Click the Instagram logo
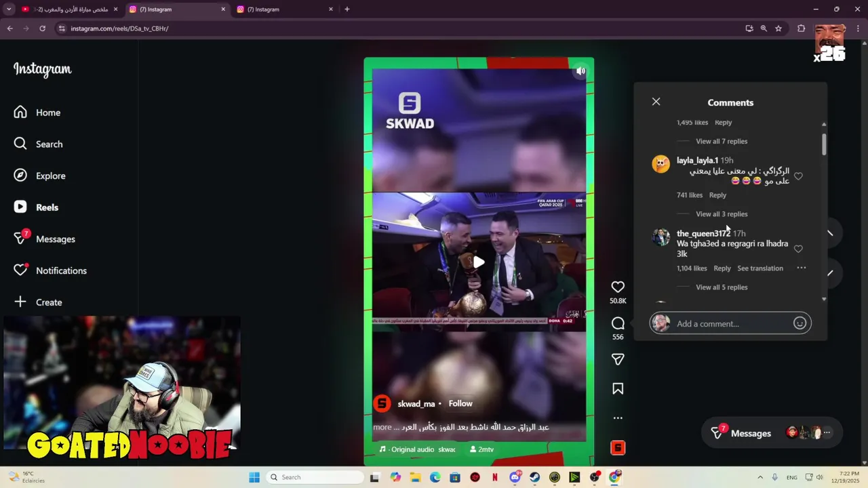 (42, 69)
